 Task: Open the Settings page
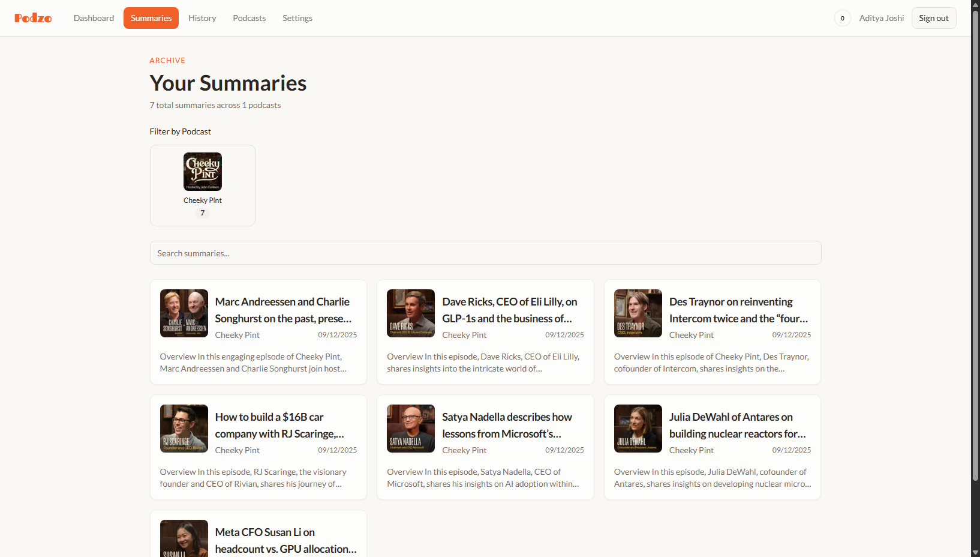[x=297, y=18]
